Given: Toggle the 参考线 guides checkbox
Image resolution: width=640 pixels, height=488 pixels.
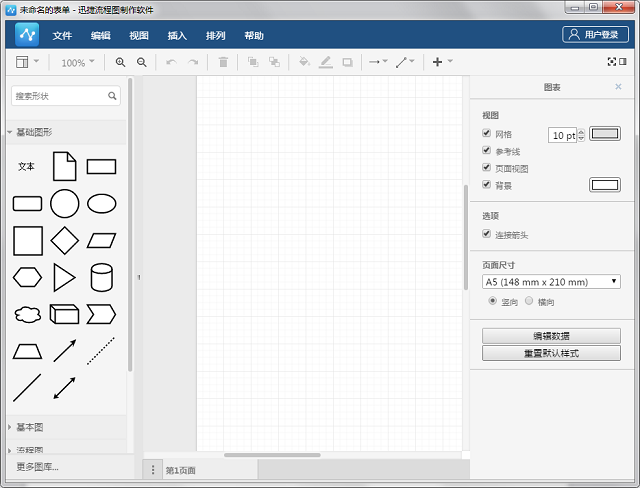Looking at the screenshot, I should (486, 150).
